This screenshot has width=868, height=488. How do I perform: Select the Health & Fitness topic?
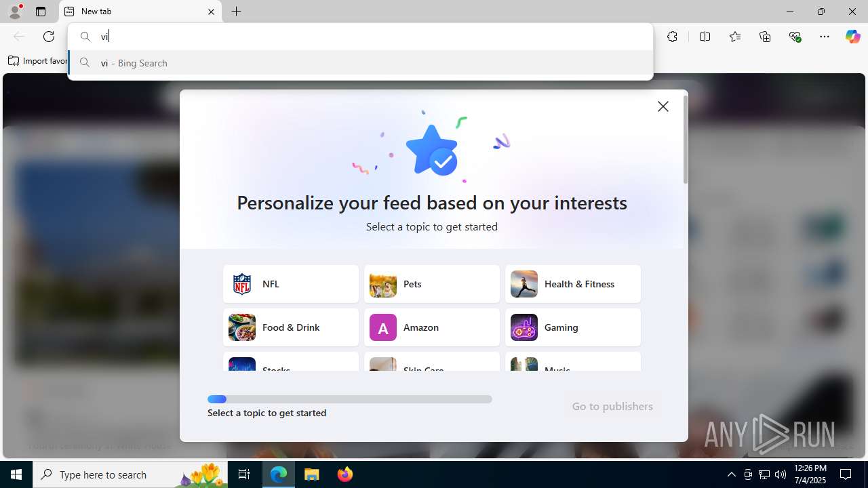(573, 284)
